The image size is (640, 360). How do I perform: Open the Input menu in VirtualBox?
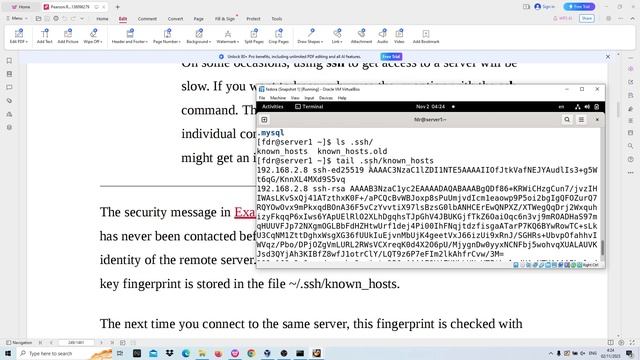pyautogui.click(x=309, y=98)
